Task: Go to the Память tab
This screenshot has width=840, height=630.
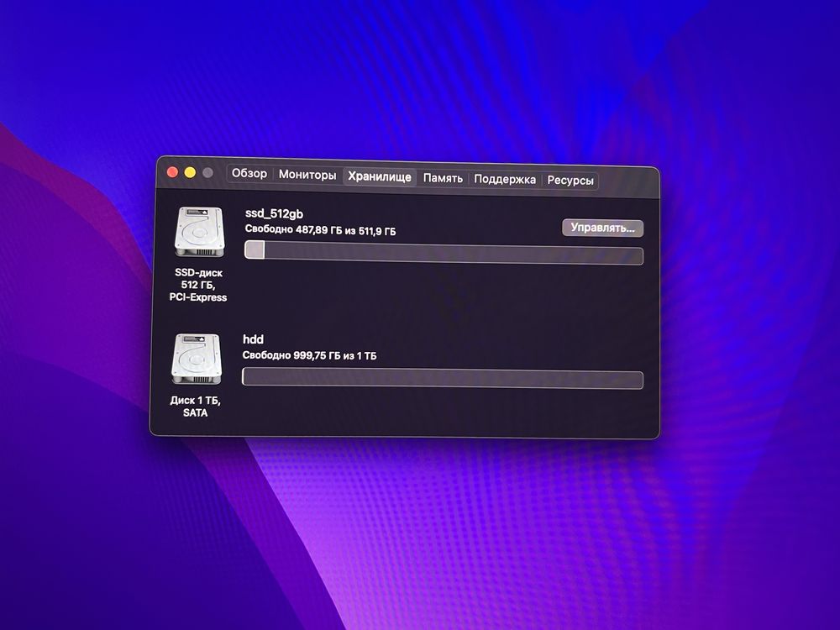Action: pyautogui.click(x=443, y=178)
